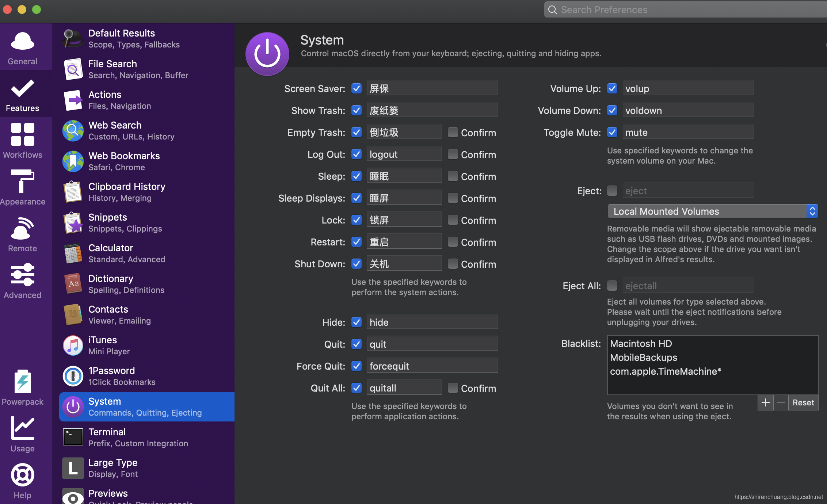This screenshot has width=827, height=504.
Task: Select the Actions feature icon
Action: [73, 100]
